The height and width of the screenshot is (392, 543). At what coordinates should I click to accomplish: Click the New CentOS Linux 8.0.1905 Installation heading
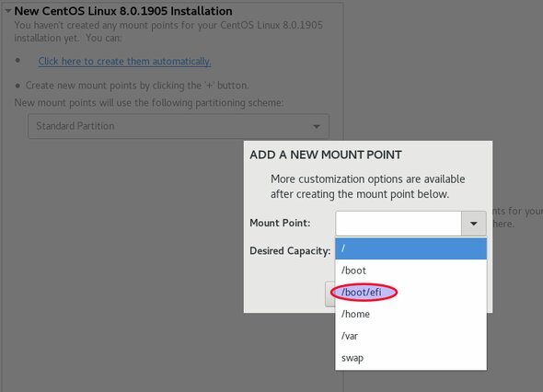point(123,11)
